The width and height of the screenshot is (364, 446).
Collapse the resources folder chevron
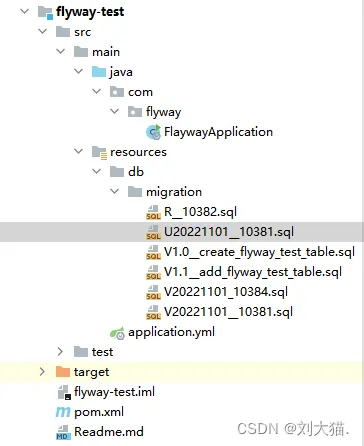coord(79,151)
